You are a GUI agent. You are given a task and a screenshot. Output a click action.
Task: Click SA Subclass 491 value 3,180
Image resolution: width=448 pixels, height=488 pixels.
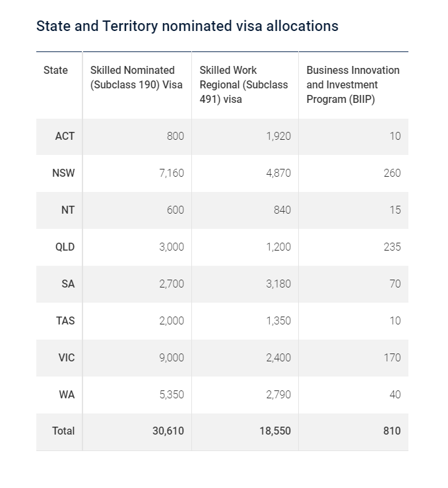click(278, 284)
